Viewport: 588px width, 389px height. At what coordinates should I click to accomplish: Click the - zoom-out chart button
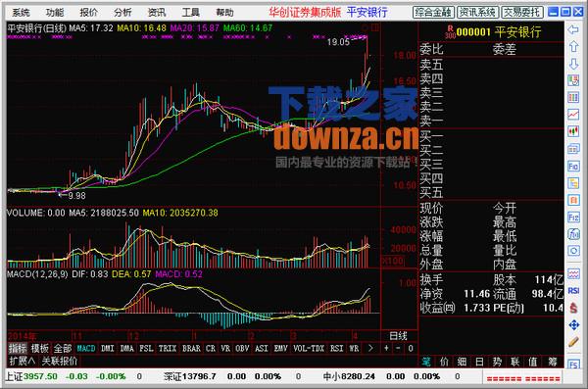[398, 349]
